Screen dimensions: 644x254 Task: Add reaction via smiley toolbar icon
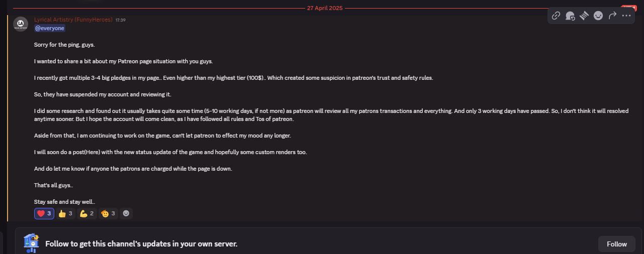pyautogui.click(x=598, y=16)
